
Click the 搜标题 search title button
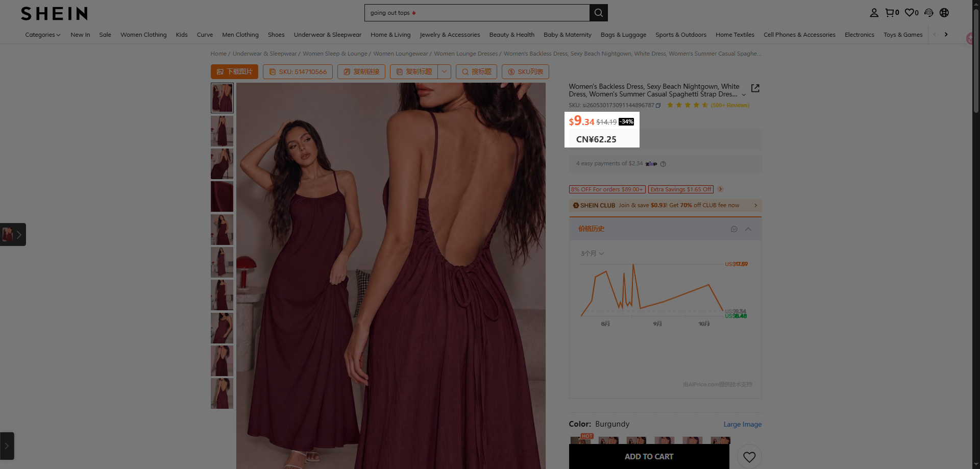point(476,72)
